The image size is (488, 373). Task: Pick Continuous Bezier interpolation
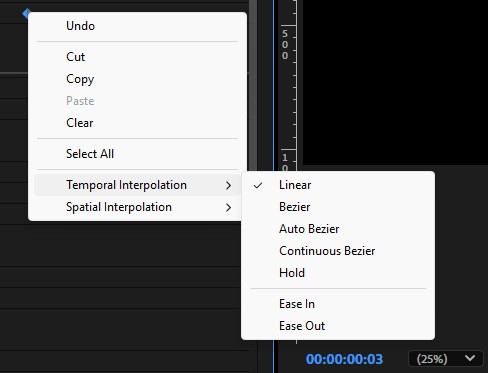pyautogui.click(x=338, y=251)
